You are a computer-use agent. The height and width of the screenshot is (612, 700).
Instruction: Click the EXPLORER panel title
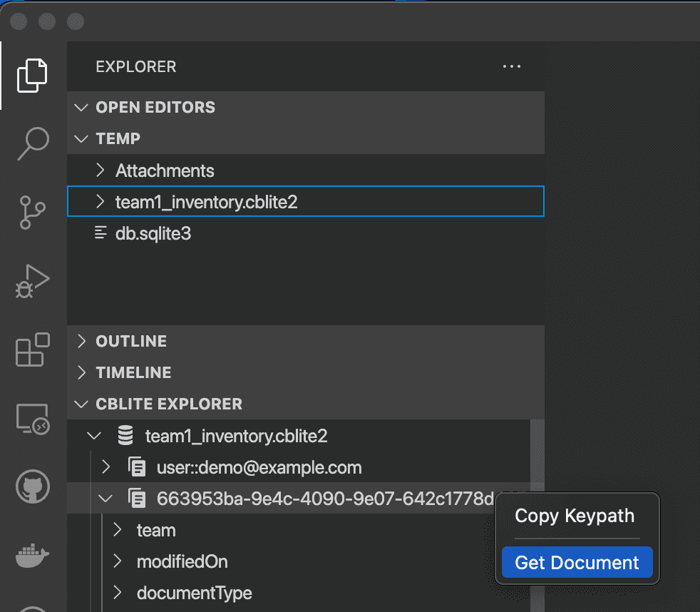point(135,66)
